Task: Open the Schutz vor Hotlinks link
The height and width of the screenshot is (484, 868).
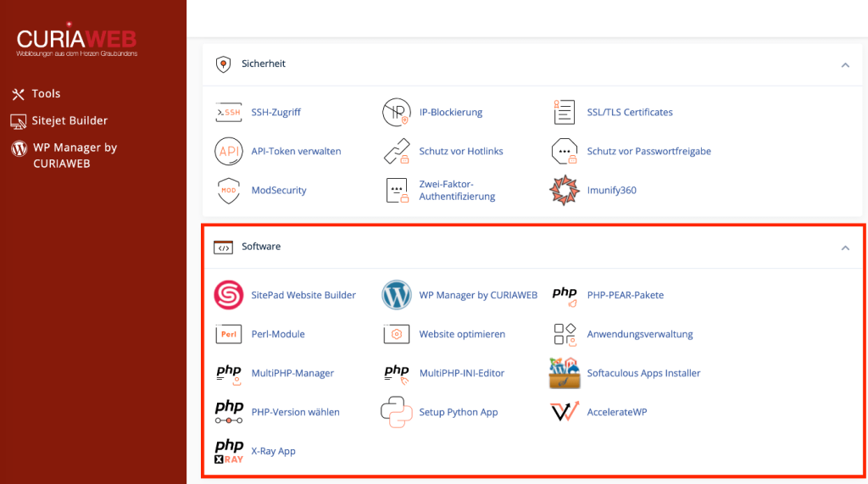Action: 461,151
